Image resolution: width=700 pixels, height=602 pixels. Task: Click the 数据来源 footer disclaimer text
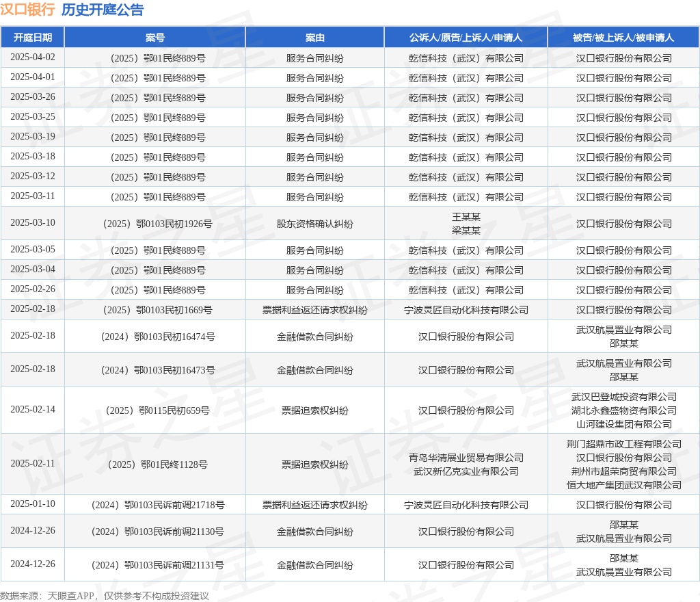click(x=105, y=596)
